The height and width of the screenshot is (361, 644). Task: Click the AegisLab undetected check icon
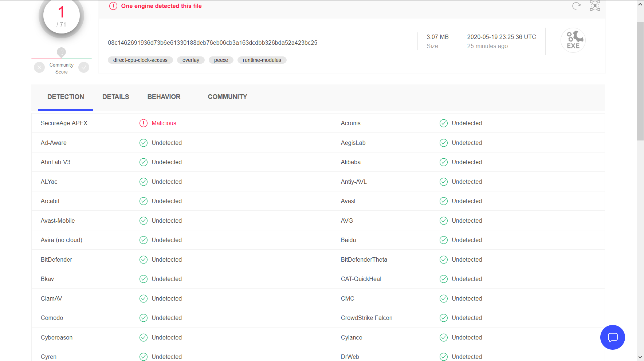tap(444, 143)
